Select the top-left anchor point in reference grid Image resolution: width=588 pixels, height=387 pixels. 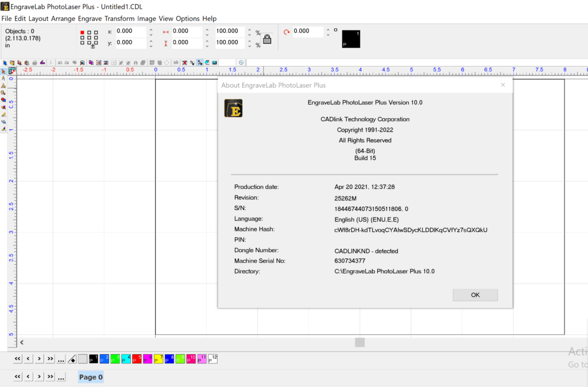pyautogui.click(x=82, y=32)
